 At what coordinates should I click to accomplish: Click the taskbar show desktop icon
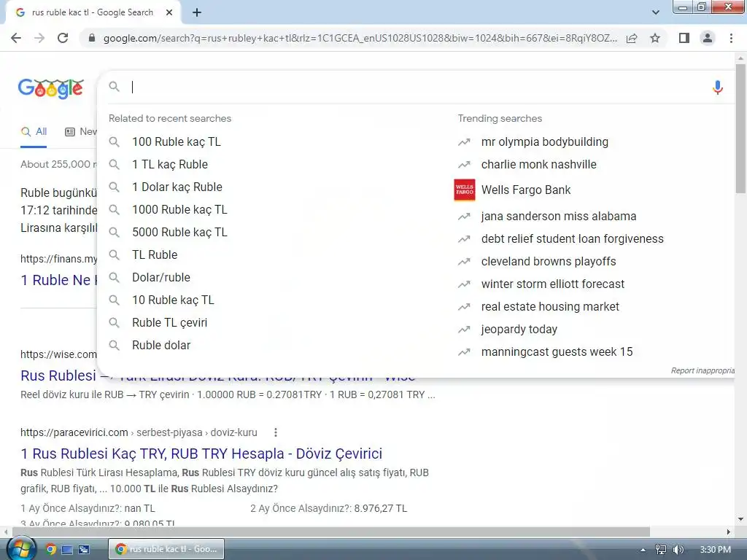[x=67, y=550]
